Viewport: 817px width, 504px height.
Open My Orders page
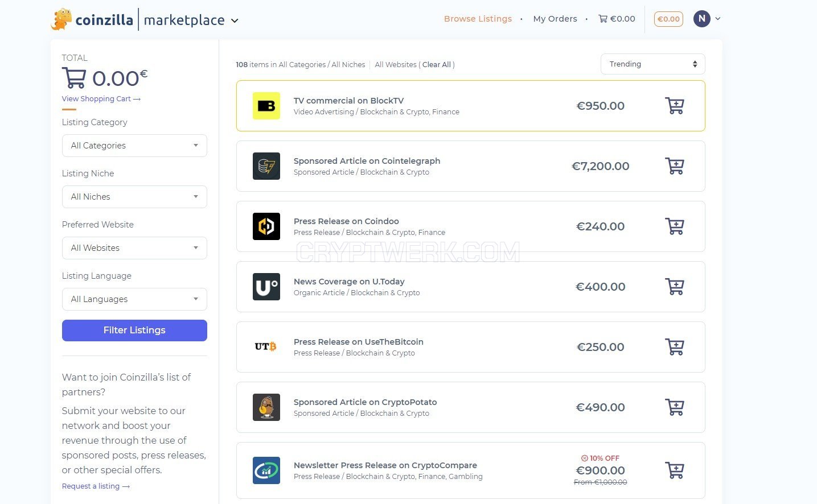[555, 19]
